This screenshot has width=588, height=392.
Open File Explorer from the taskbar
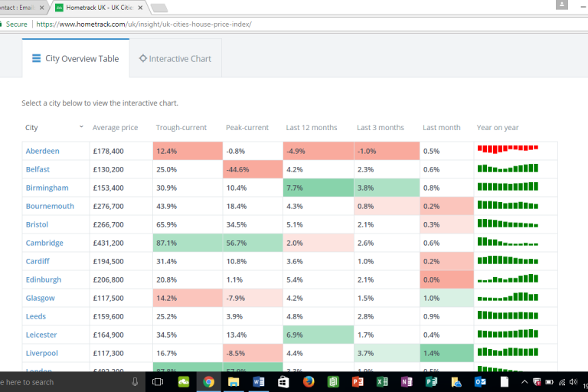coord(234,381)
